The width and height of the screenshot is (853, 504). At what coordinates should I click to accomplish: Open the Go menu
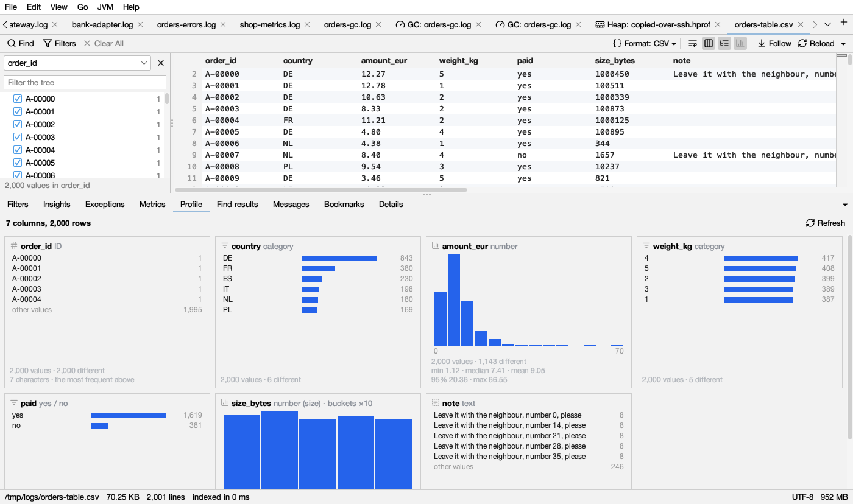click(83, 7)
